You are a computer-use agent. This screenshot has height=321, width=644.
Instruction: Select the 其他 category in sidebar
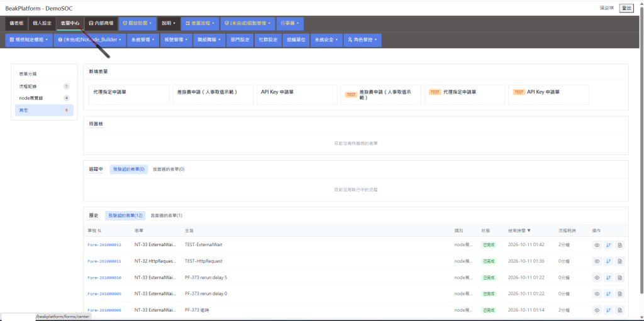tap(45, 110)
